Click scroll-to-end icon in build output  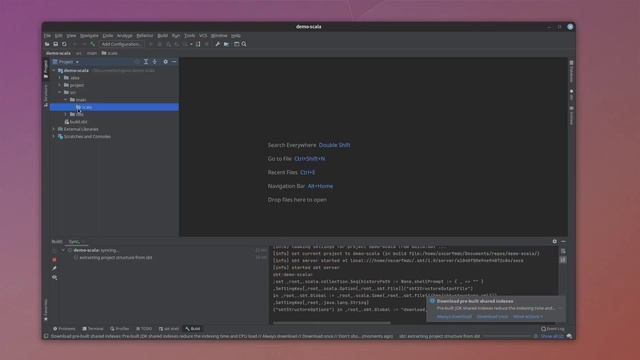563,260
